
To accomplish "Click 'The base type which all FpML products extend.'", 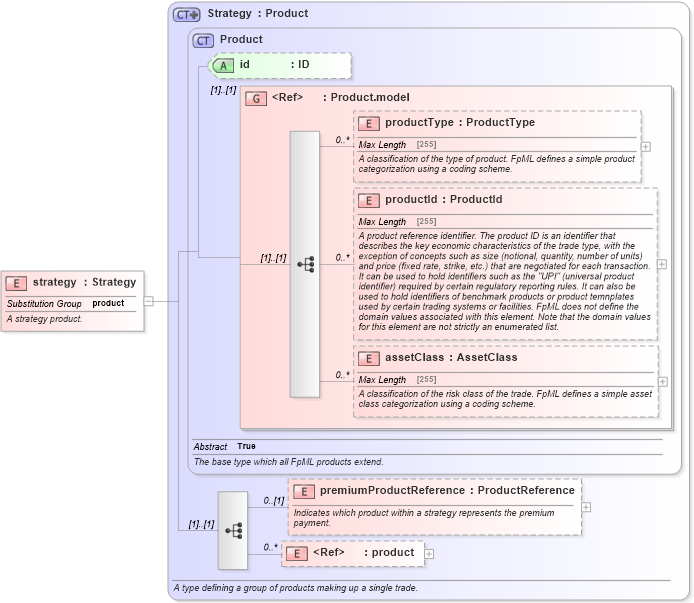I will [289, 462].
